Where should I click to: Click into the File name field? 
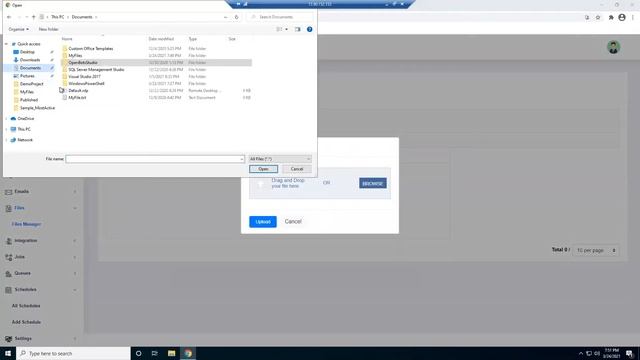pos(155,159)
